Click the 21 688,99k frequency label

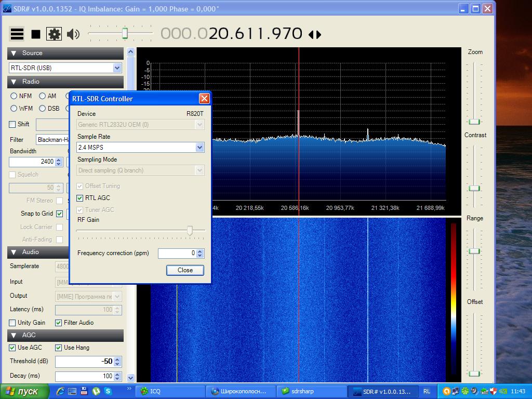[431, 208]
